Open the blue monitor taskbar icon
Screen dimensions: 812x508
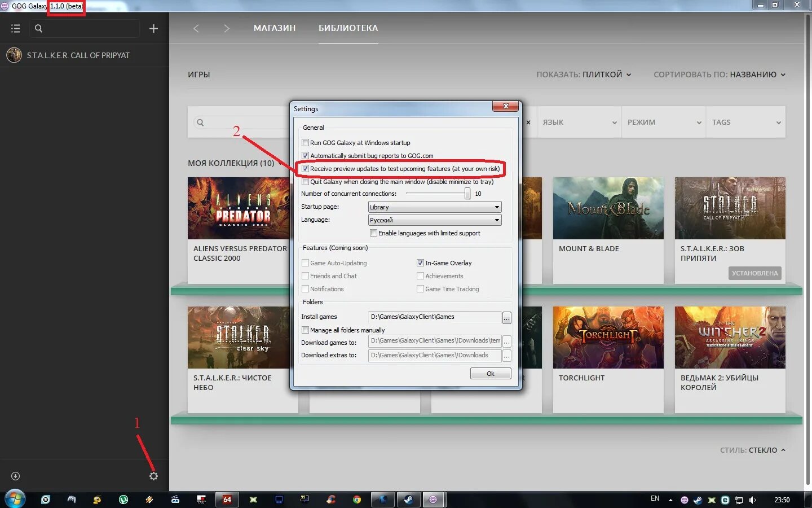pyautogui.click(x=279, y=500)
